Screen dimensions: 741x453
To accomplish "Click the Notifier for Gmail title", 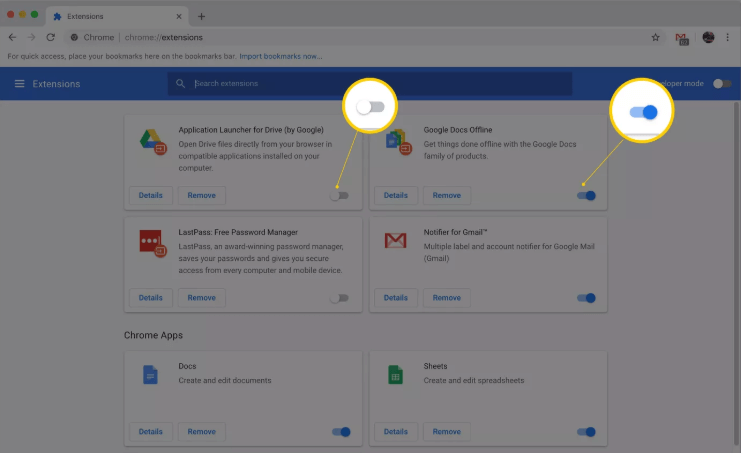I will (455, 232).
